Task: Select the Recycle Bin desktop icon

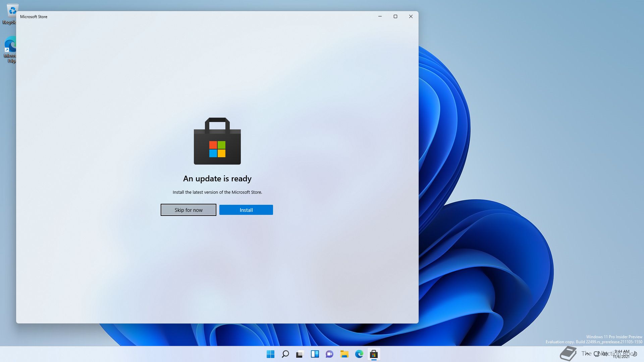Action: click(10, 14)
